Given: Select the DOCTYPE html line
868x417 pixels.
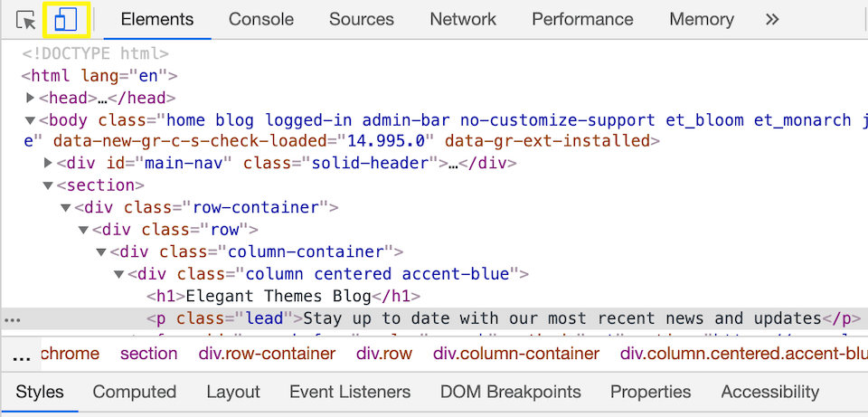Looking at the screenshot, I should [x=95, y=54].
